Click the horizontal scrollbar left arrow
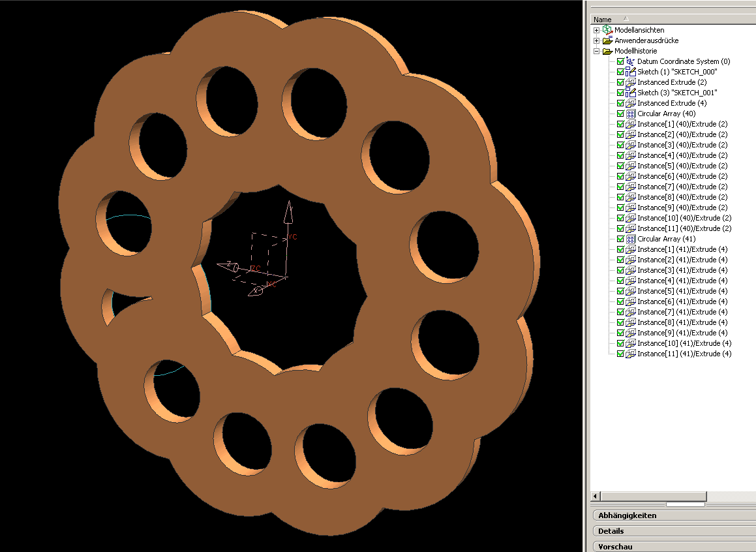The width and height of the screenshot is (756, 552). [x=595, y=497]
